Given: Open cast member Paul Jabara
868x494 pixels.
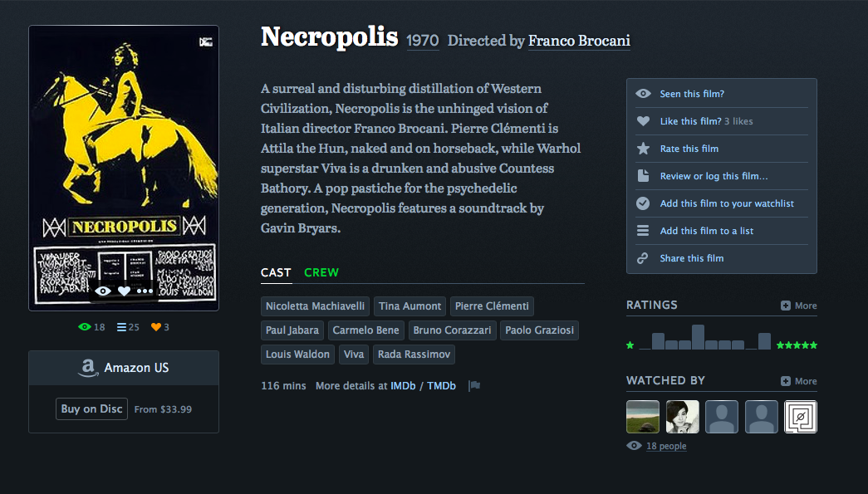Looking at the screenshot, I should 292,330.
